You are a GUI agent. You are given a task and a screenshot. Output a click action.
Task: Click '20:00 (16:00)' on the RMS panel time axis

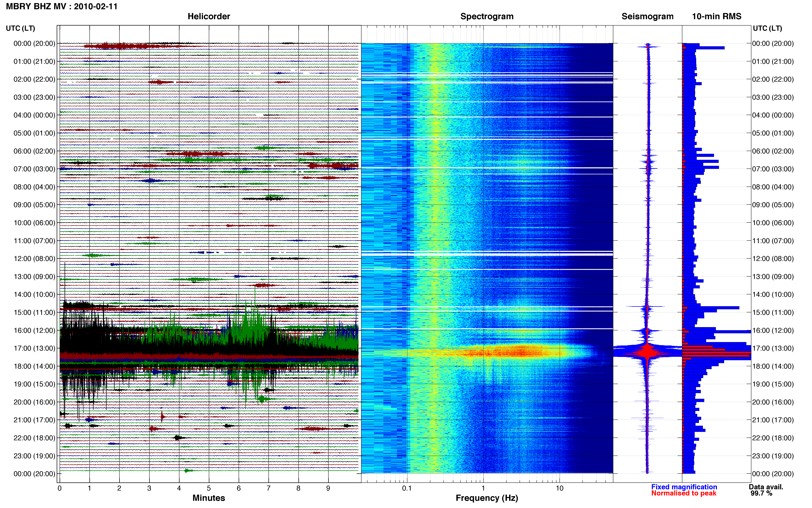point(773,402)
